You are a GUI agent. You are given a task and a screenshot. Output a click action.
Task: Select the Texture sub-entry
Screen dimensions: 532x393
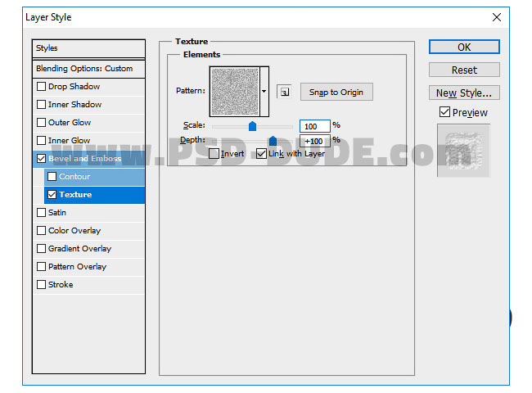coord(94,195)
